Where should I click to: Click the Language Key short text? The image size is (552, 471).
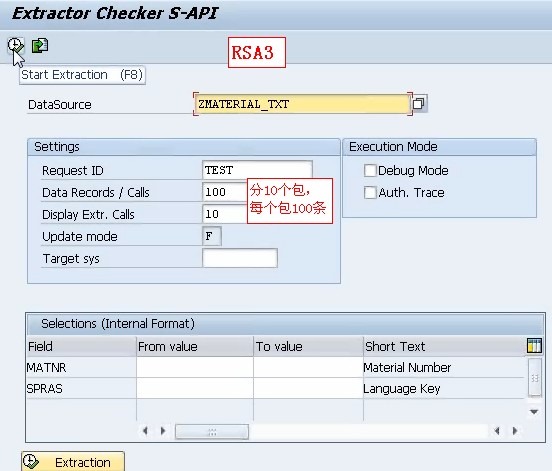(x=402, y=389)
